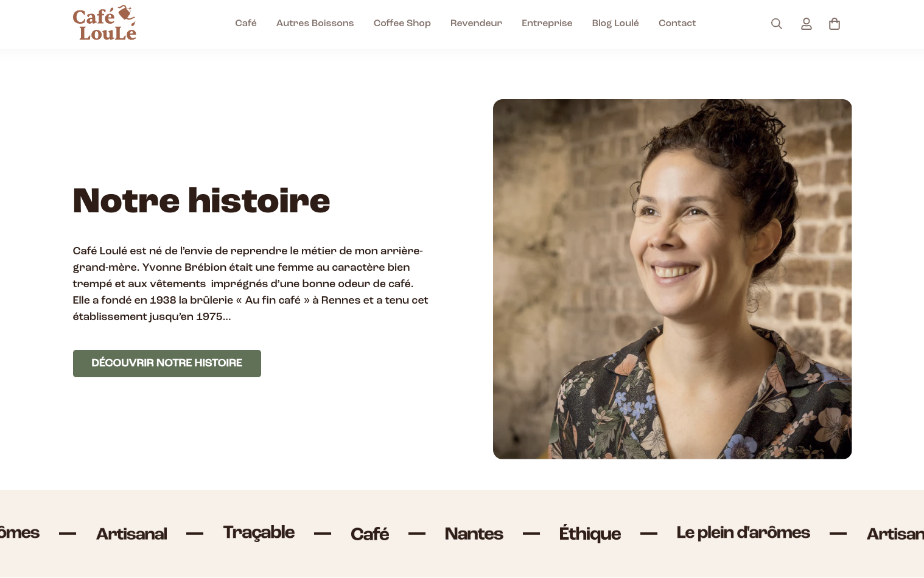Click the Café Loulé story paragraph

pyautogui.click(x=250, y=284)
